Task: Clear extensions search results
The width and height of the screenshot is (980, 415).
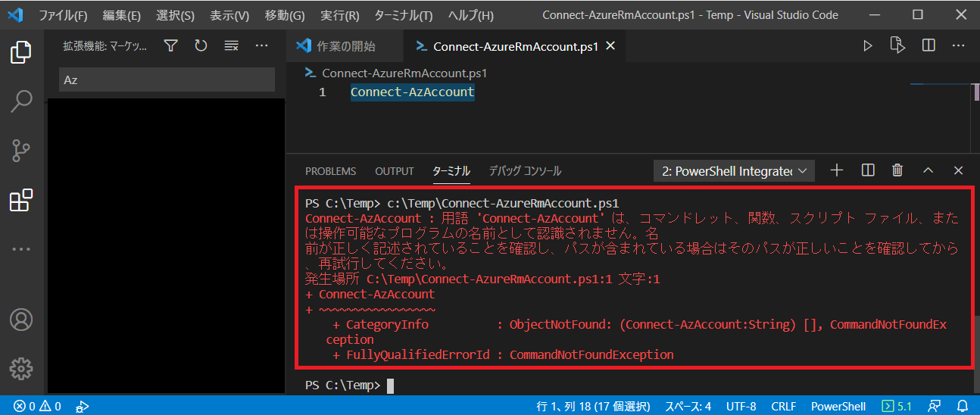Action: (232, 46)
